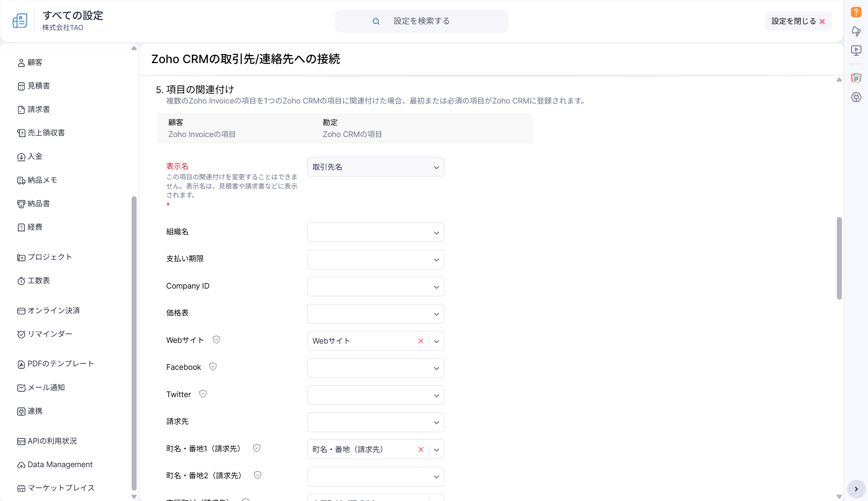
Task: Remove the 町名・番地（請求先） selection
Action: (x=421, y=449)
